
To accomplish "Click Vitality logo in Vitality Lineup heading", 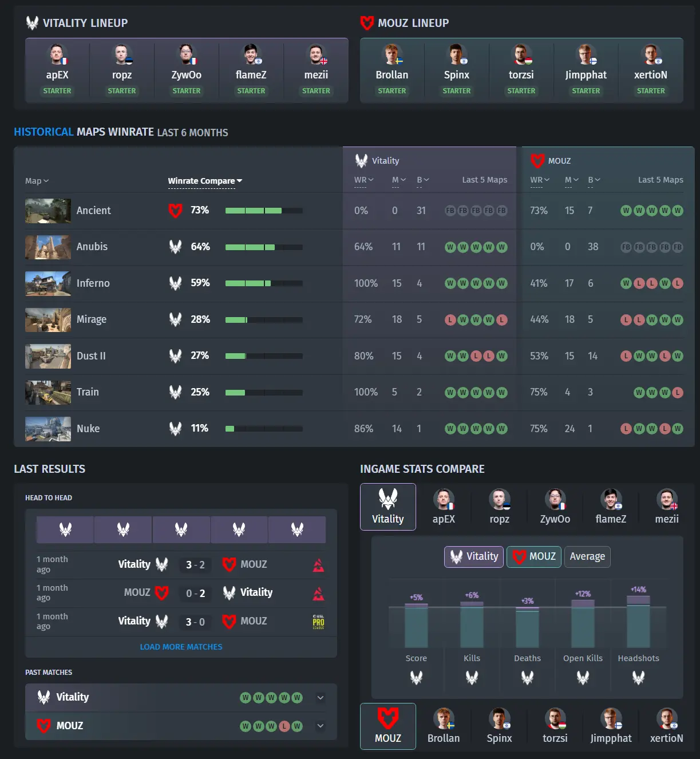I will (32, 23).
